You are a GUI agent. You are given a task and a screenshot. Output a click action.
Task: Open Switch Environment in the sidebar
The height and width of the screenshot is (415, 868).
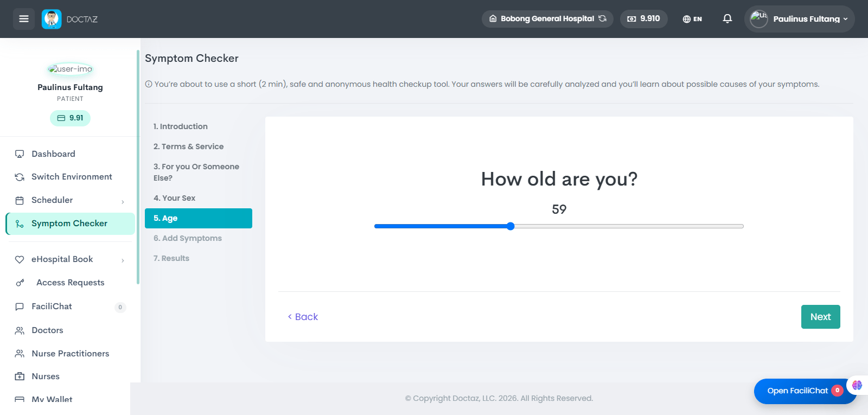point(71,177)
